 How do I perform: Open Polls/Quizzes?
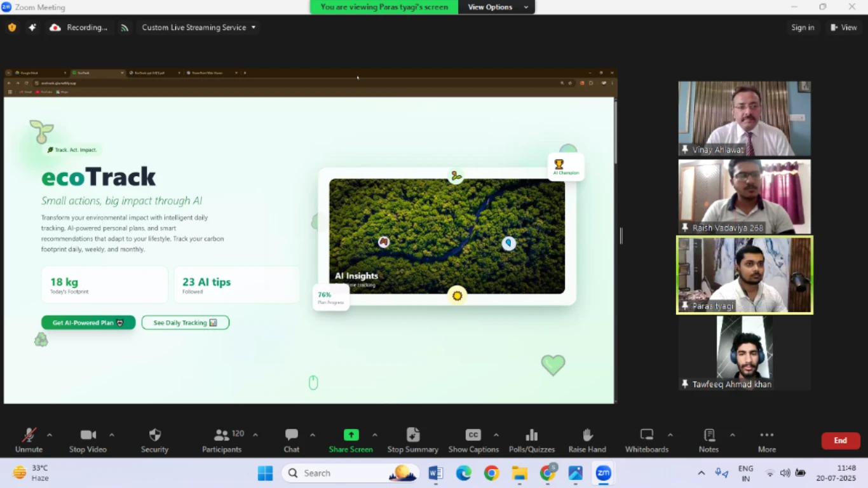click(532, 435)
